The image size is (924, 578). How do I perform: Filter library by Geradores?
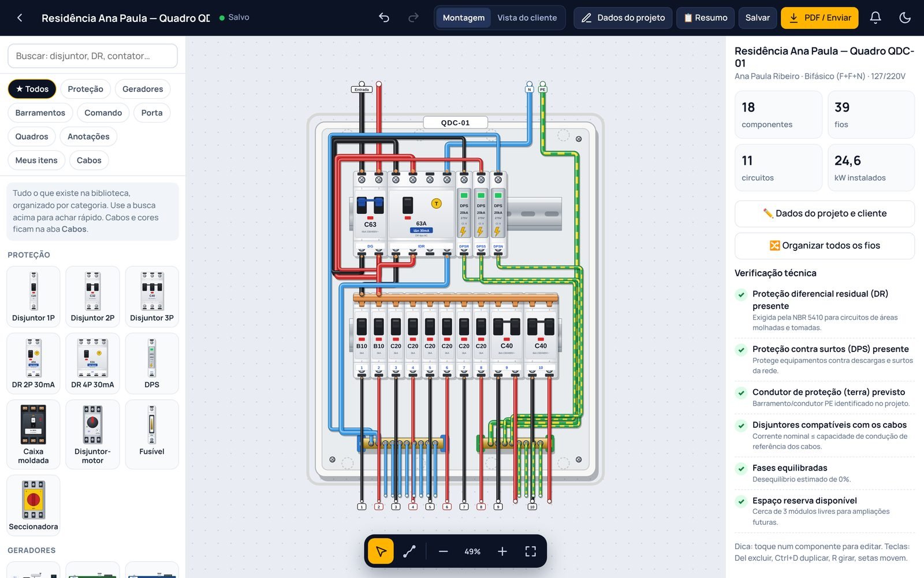[143, 89]
